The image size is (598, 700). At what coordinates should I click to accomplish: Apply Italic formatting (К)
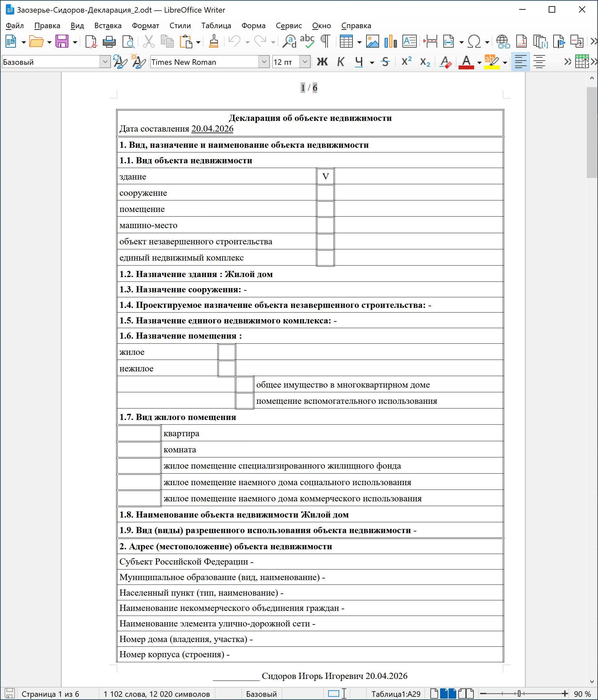pyautogui.click(x=341, y=62)
